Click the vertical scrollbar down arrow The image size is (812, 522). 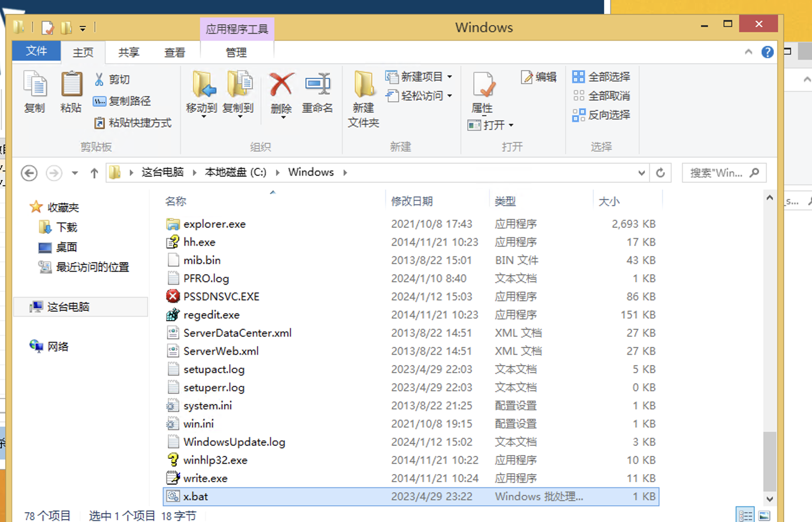[x=770, y=499]
